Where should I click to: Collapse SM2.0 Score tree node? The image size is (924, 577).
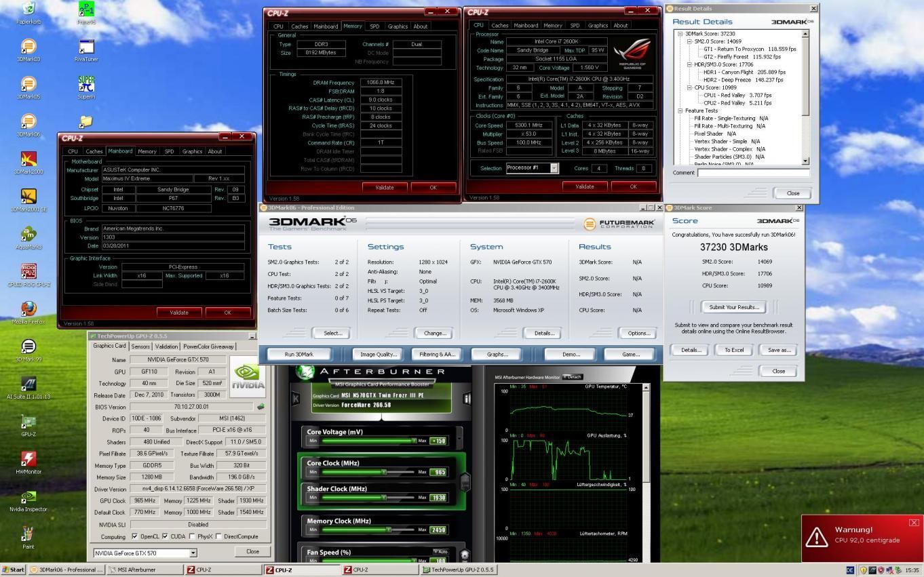(x=690, y=41)
